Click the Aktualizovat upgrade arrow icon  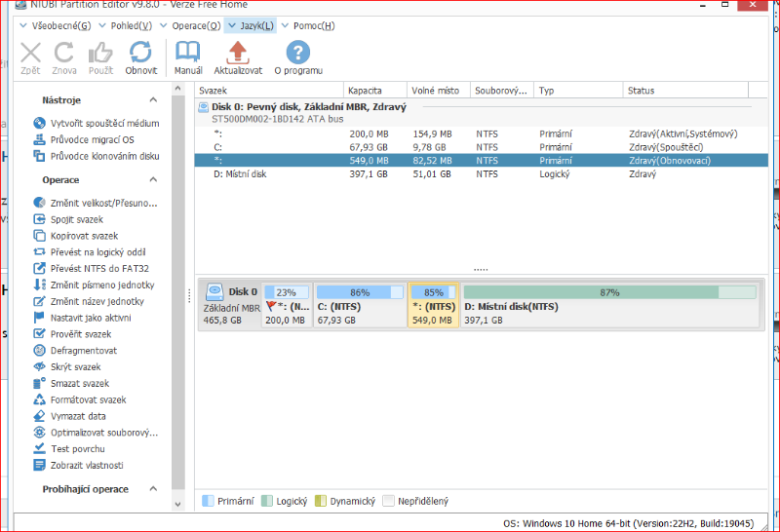click(x=238, y=53)
